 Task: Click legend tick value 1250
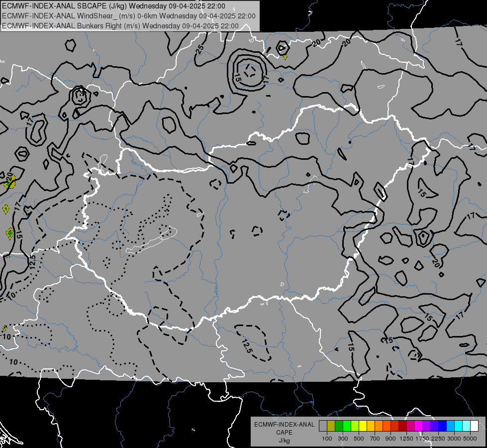[x=406, y=439]
